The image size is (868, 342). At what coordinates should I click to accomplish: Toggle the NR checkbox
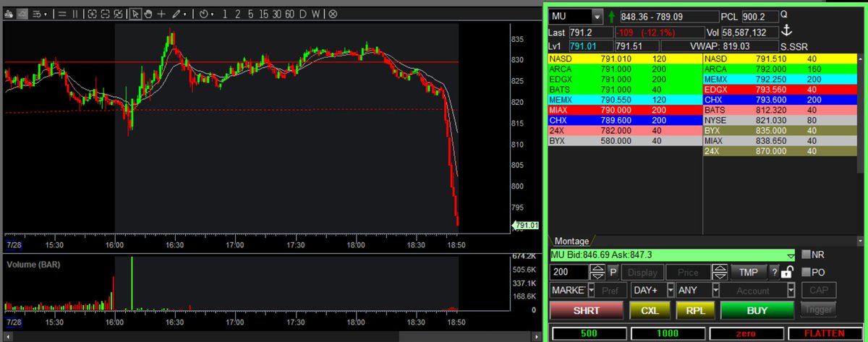806,255
